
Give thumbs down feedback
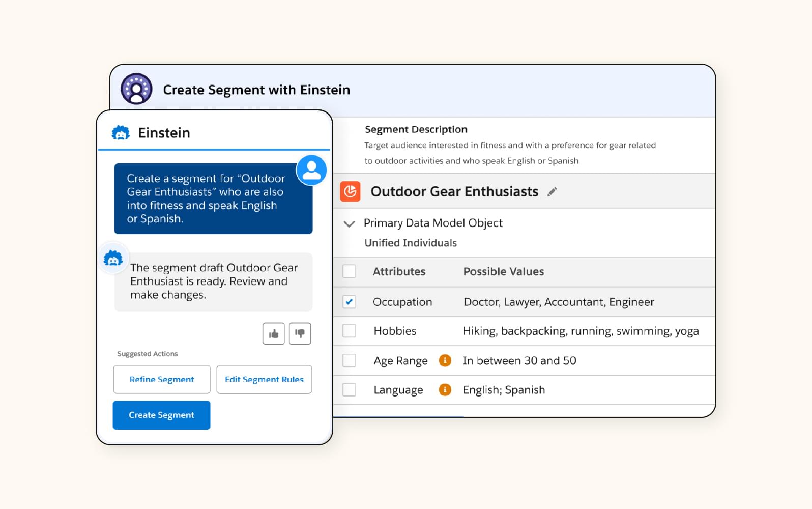(x=300, y=334)
